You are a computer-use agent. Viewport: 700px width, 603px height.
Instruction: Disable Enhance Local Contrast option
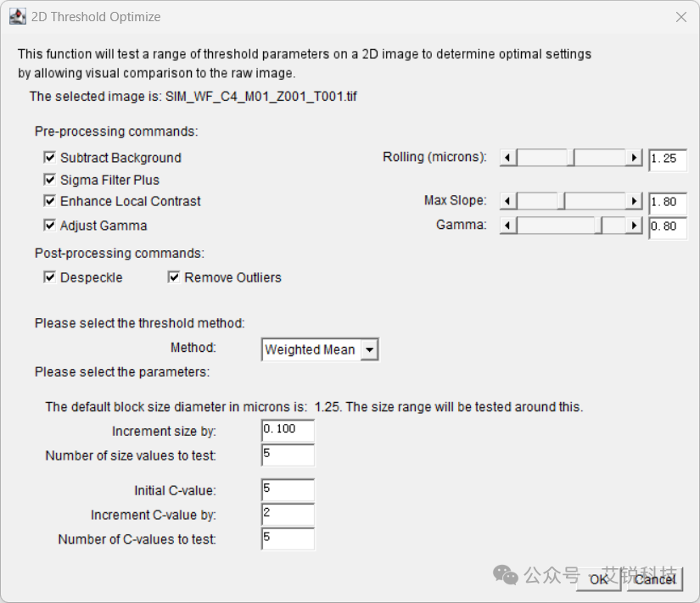tap(49, 201)
